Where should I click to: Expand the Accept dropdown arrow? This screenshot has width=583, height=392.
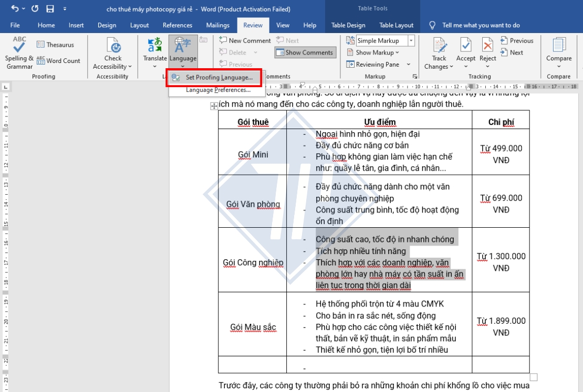pos(465,67)
